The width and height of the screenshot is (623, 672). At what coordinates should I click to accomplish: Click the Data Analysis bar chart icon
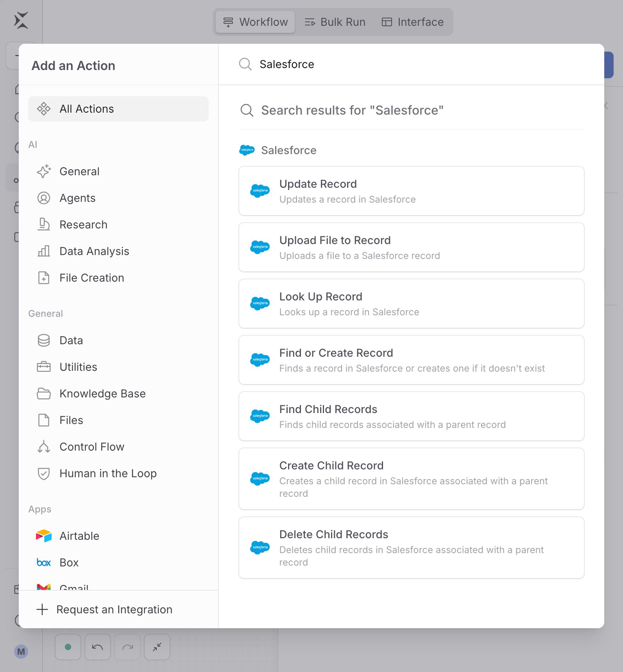coord(44,251)
